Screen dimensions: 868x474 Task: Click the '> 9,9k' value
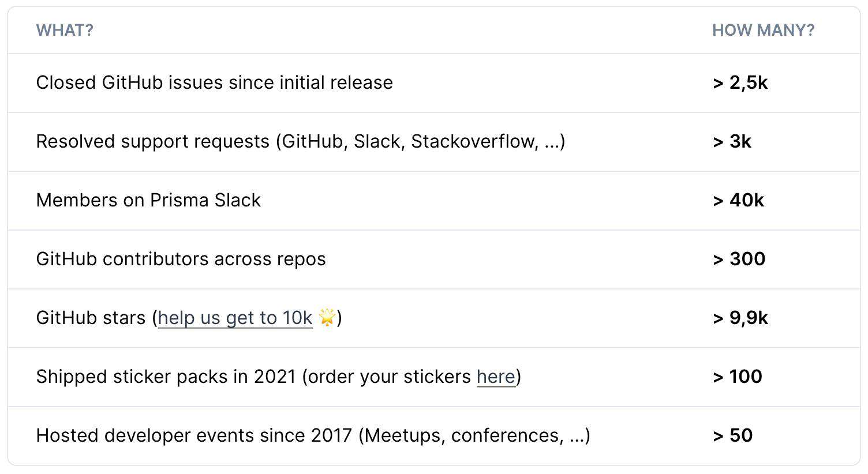click(740, 318)
